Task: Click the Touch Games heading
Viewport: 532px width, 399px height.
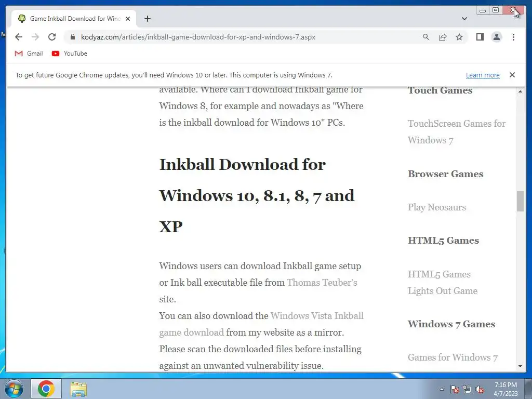Action: pyautogui.click(x=440, y=90)
